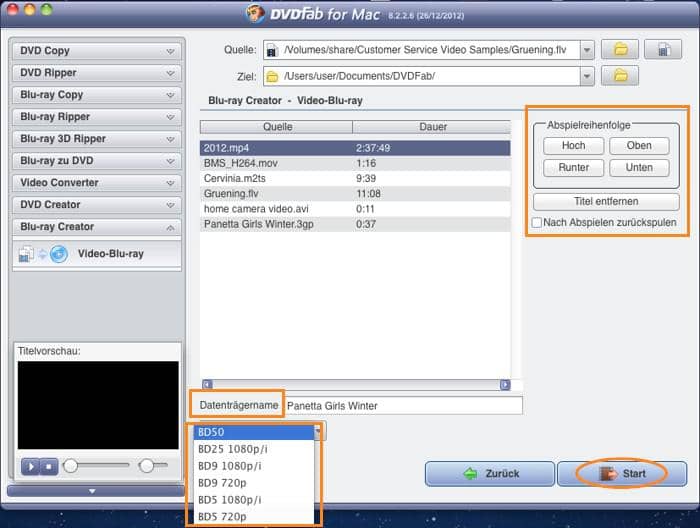Click the Start button

pos(622,474)
